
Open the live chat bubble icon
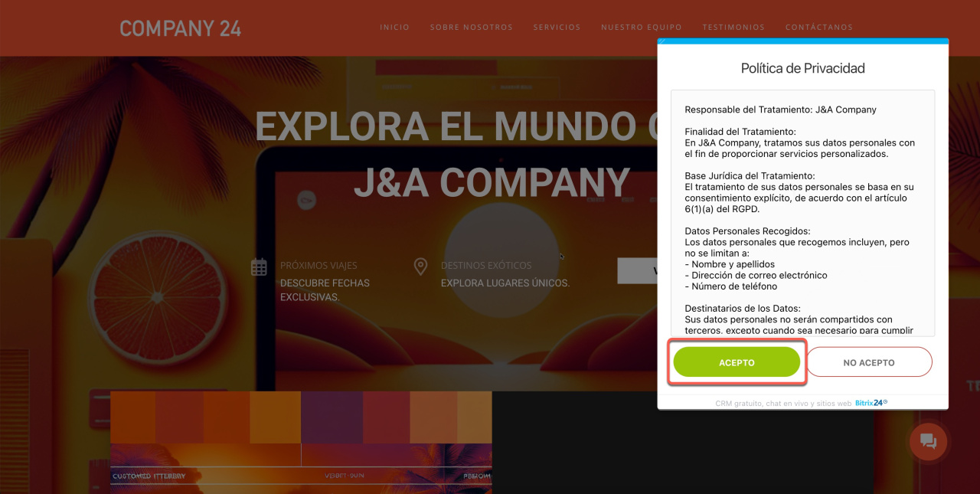(928, 441)
